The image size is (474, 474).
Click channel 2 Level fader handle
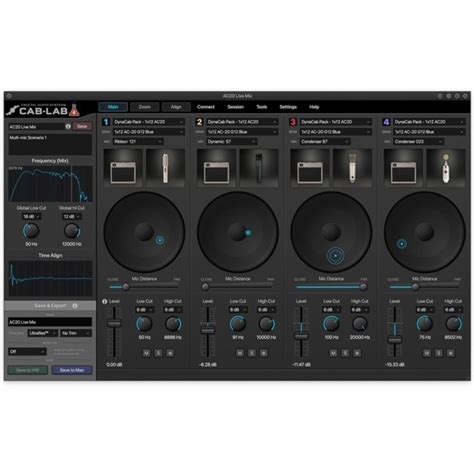point(208,330)
